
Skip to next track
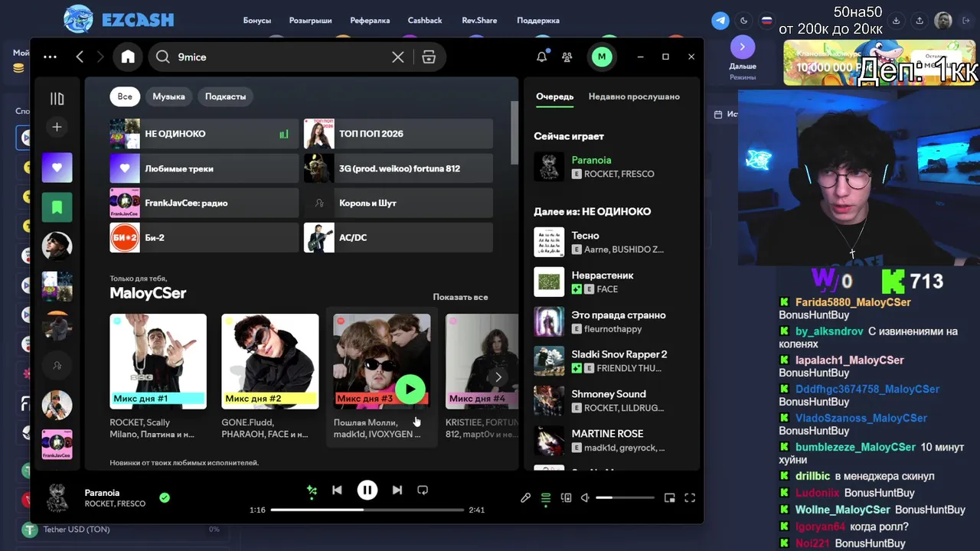coord(397,491)
